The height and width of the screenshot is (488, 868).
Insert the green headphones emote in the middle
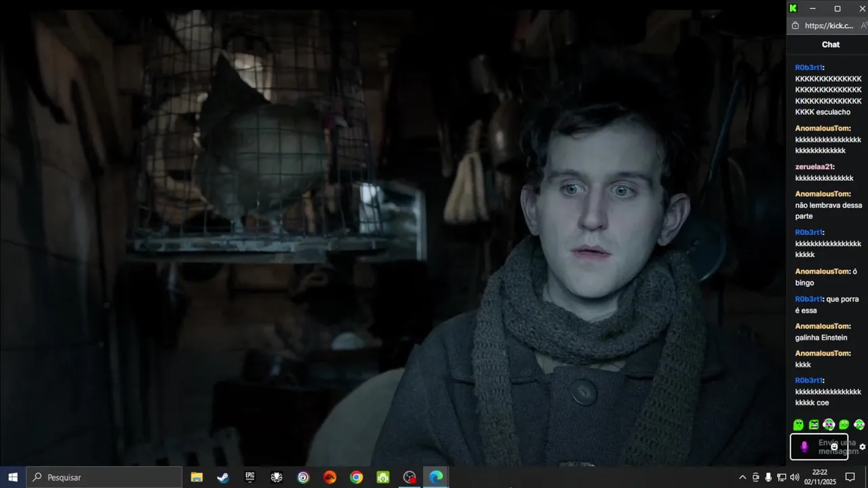coord(829,425)
